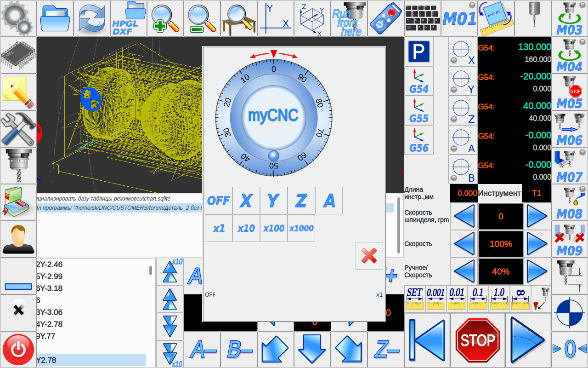Open the on-screen keyboard icon

point(423,18)
